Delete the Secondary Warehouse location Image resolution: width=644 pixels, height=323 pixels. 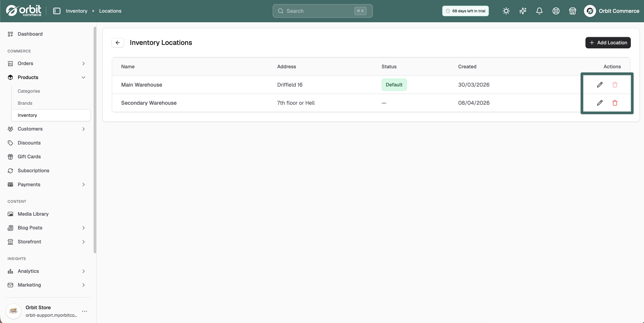pos(615,103)
